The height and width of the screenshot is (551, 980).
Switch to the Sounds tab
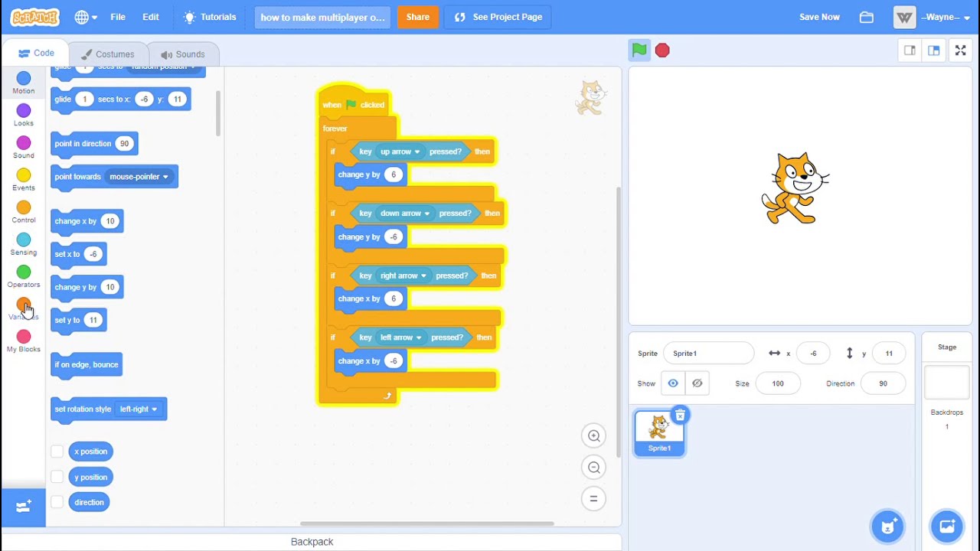tap(182, 54)
